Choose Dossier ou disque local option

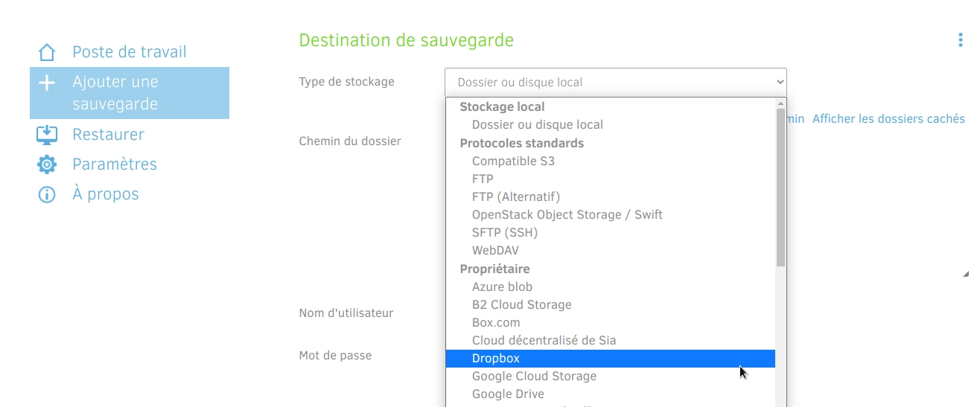point(537,125)
